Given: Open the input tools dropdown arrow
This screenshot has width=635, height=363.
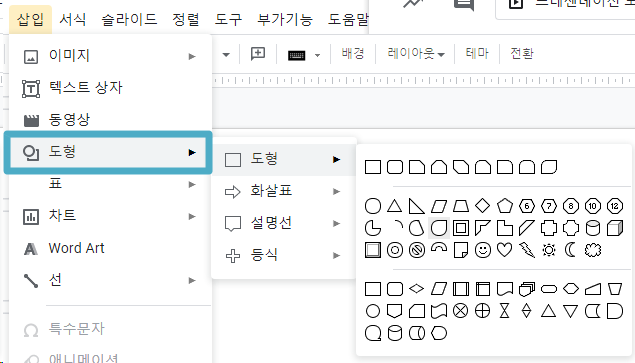Looking at the screenshot, I should click(318, 55).
